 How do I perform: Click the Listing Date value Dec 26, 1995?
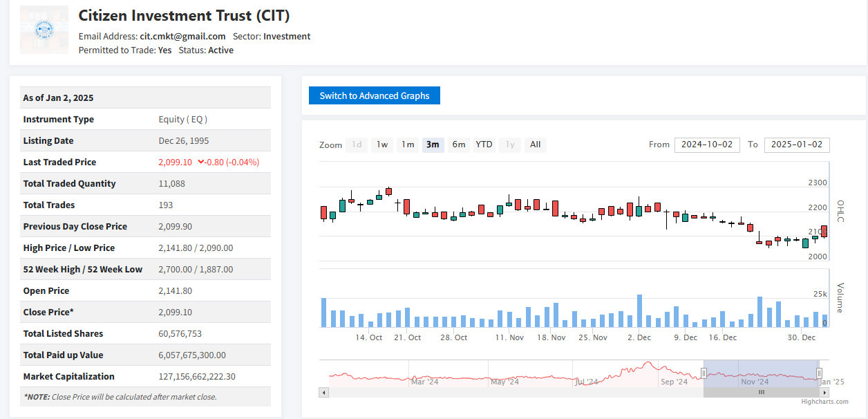click(184, 140)
